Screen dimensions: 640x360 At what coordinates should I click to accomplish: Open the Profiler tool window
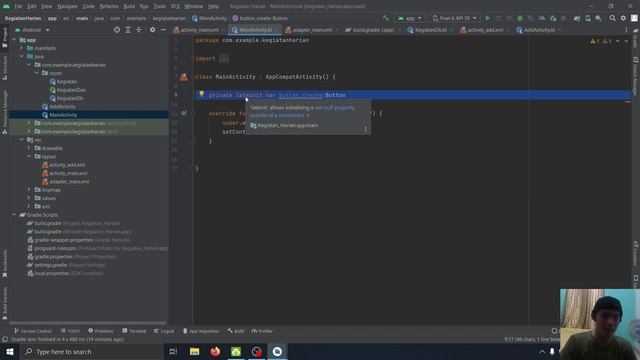click(x=262, y=331)
